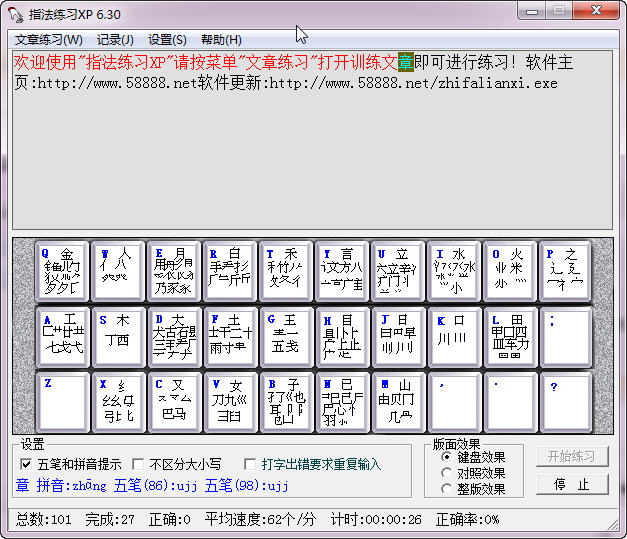Close the 指法练习XP window
This screenshot has width=627, height=539.
coord(596,10)
